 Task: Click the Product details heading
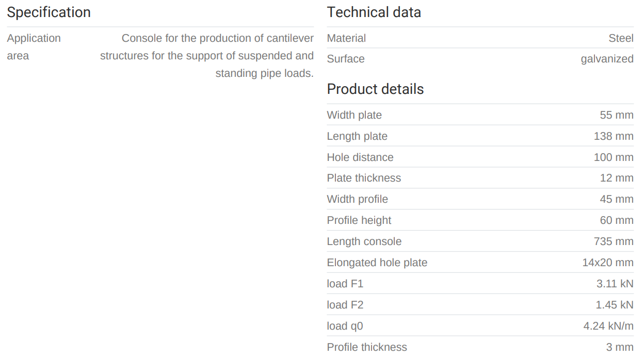click(375, 89)
